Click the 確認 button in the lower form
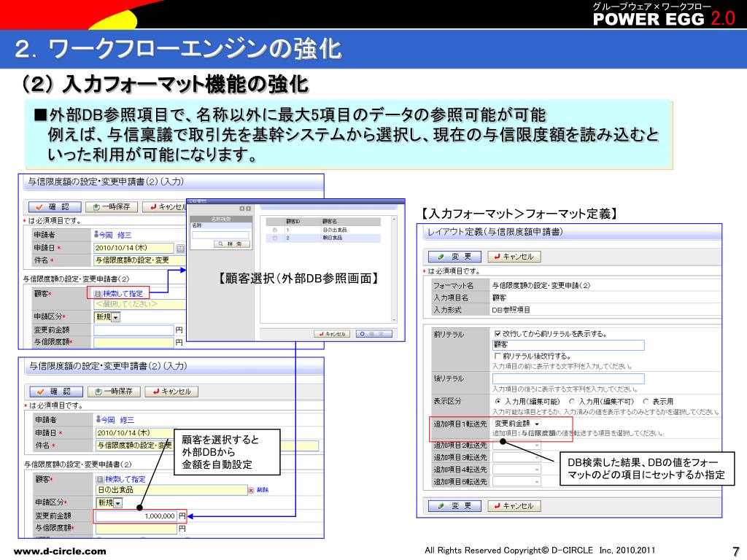Image resolution: width=747 pixels, height=560 pixels. 56,392
